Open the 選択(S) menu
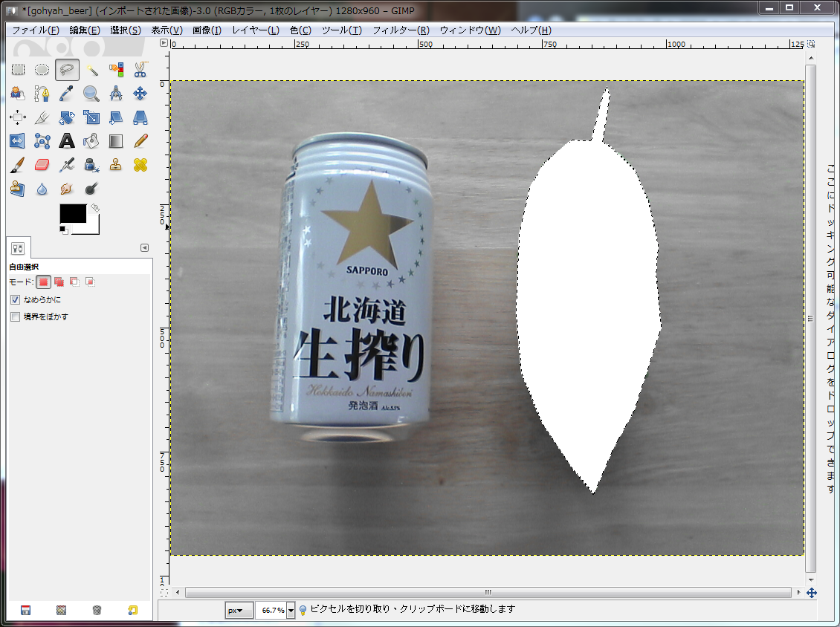Image resolution: width=840 pixels, height=627 pixels. pos(126,30)
